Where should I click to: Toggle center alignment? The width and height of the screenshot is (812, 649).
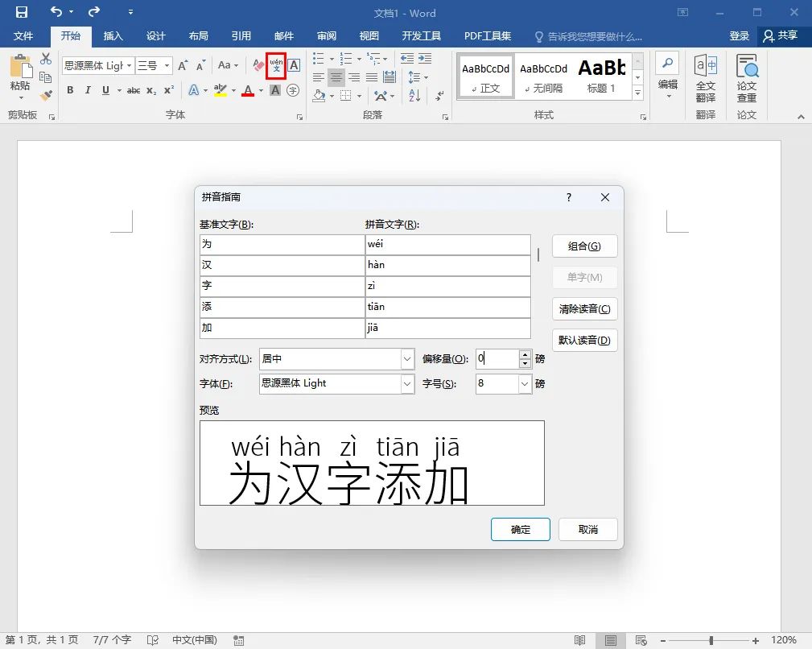coord(336,77)
